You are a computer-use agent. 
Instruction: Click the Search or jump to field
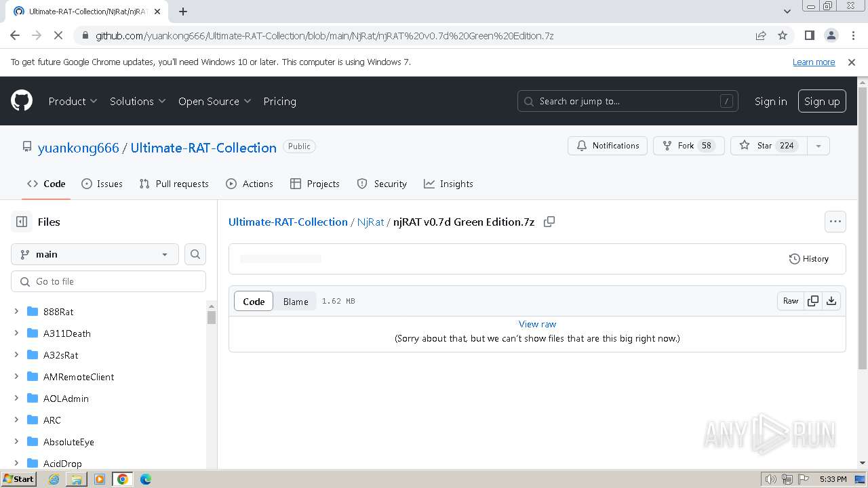(628, 101)
